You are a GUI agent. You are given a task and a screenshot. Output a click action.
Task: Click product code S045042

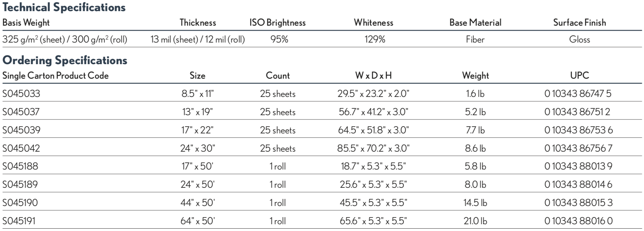click(21, 148)
